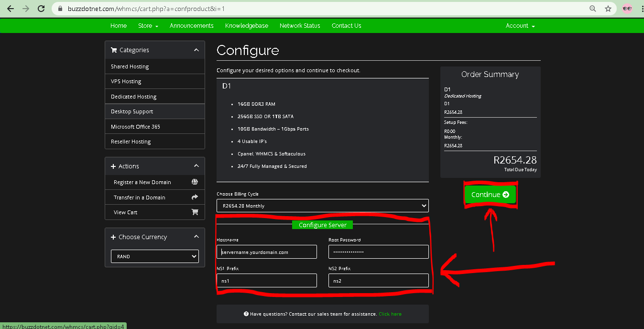Click the NS2 Prefix text field
The height and width of the screenshot is (329, 644).
pos(379,281)
